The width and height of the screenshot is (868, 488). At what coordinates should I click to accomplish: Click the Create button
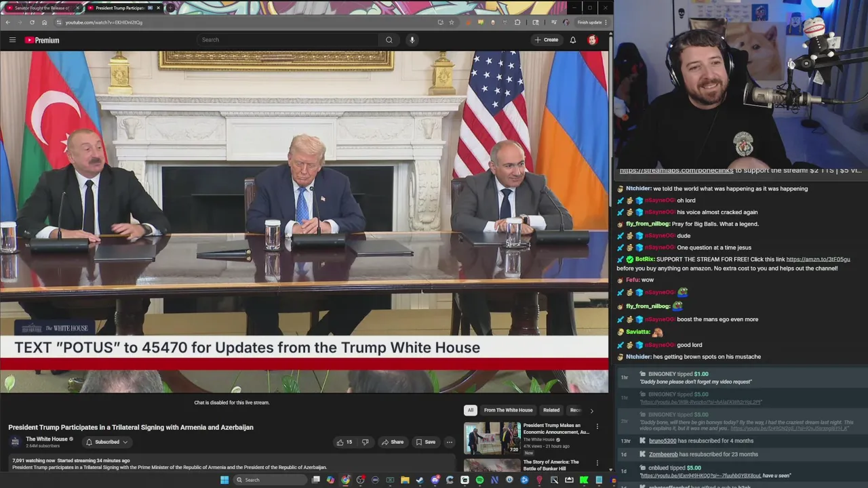[547, 40]
